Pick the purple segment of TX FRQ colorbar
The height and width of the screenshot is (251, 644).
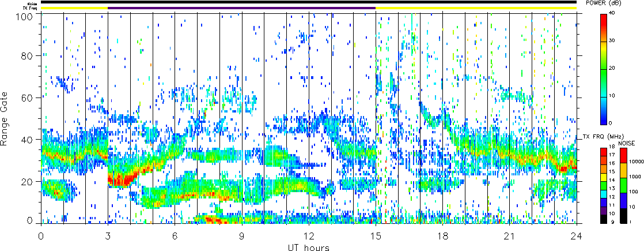click(604, 211)
